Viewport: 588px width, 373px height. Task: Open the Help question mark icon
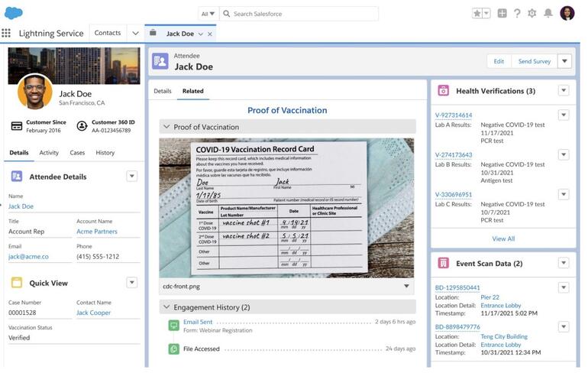click(517, 14)
